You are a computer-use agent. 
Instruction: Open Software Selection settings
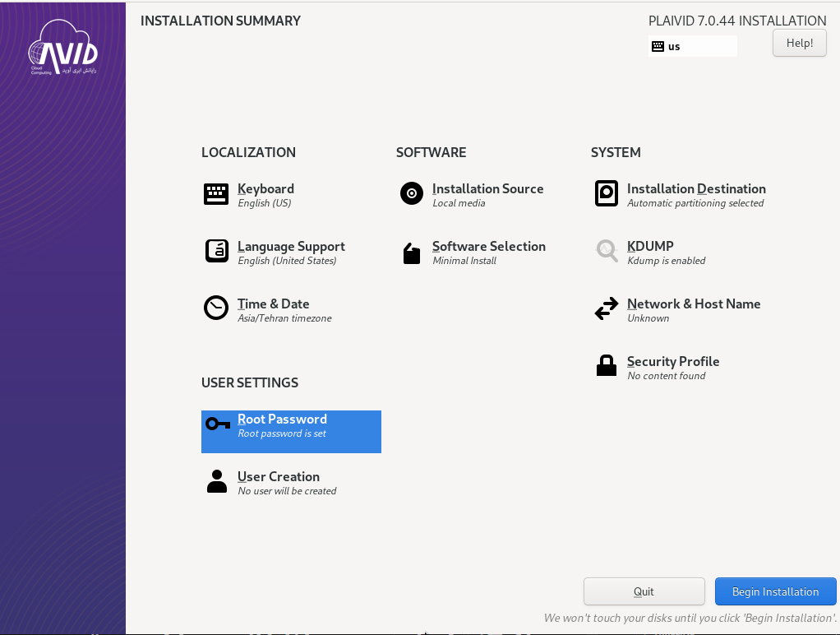pos(488,246)
